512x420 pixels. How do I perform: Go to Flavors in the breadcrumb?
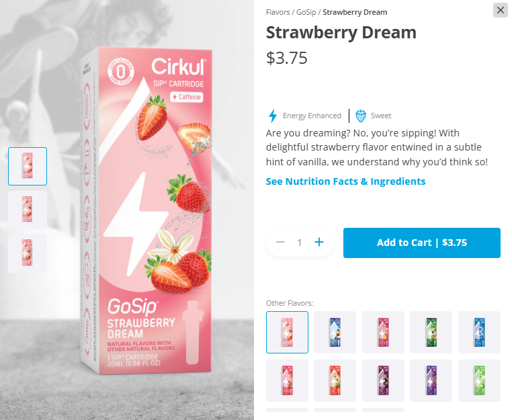(x=278, y=12)
